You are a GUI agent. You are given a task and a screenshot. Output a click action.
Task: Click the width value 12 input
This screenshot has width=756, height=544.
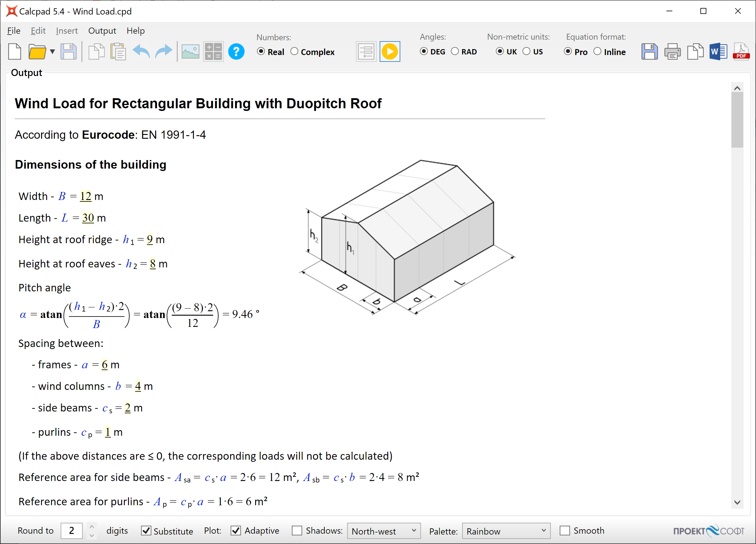click(x=86, y=196)
